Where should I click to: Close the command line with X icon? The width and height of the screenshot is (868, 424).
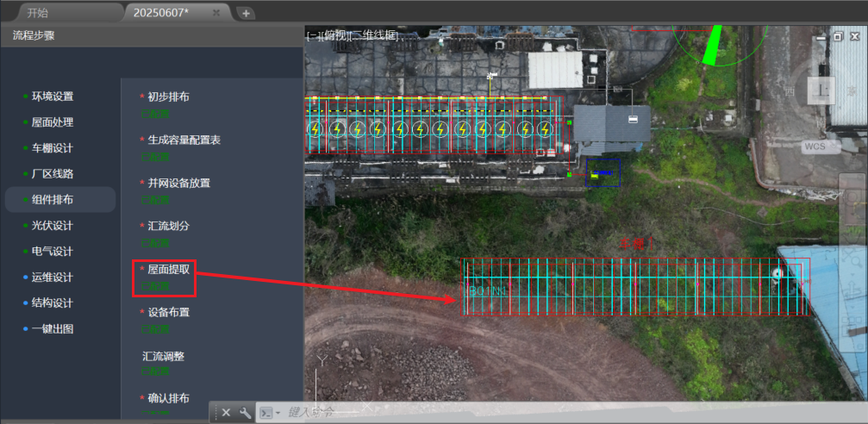[x=226, y=413]
